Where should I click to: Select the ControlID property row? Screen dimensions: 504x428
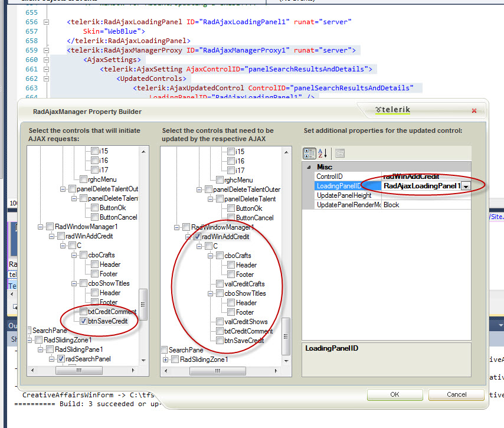[x=393, y=177]
